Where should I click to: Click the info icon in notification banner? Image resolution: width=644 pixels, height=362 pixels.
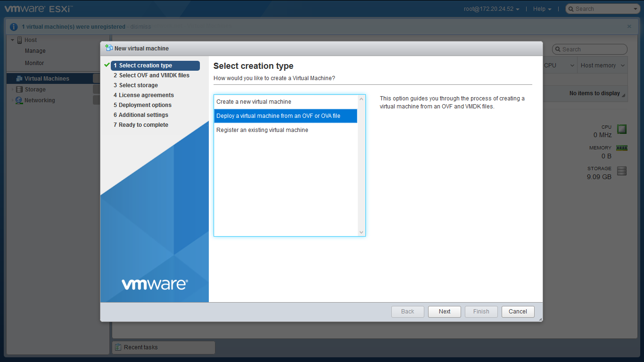pos(14,27)
